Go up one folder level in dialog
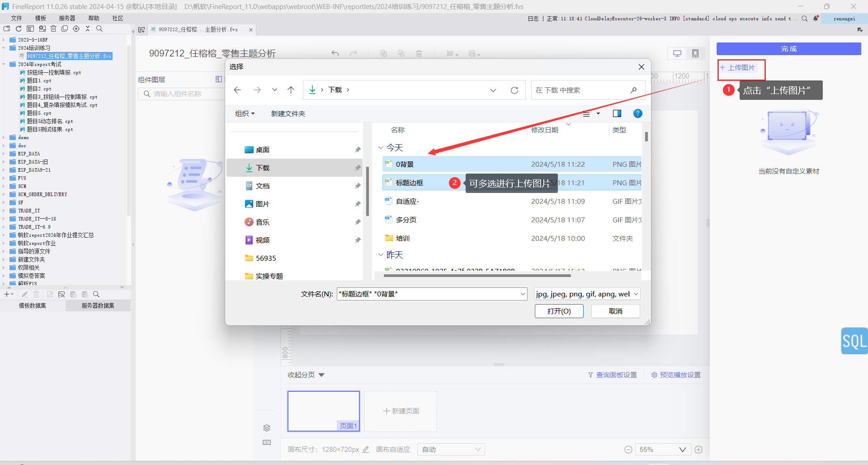 (291, 90)
